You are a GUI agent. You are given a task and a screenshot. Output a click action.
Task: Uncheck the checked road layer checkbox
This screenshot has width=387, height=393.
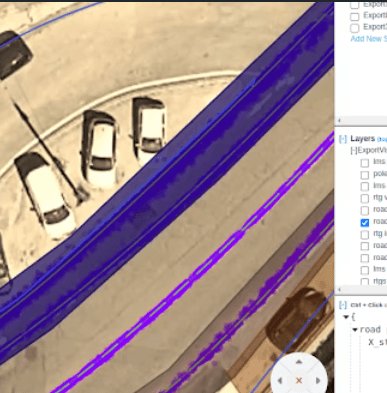pyautogui.click(x=365, y=223)
